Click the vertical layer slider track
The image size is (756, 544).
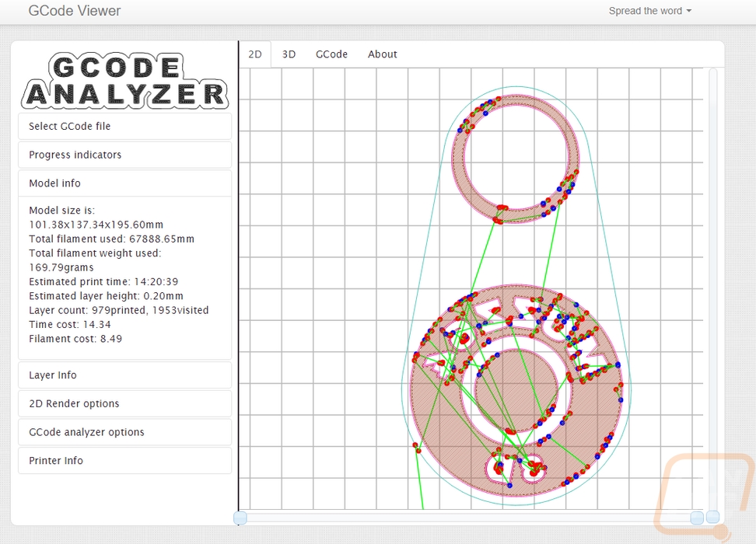click(712, 289)
